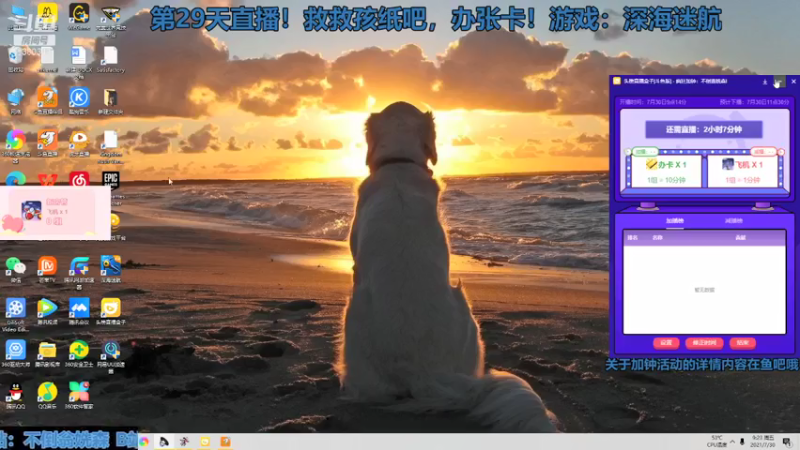
Task: Open the Steam-like dark icon in top row
Action: point(110,14)
